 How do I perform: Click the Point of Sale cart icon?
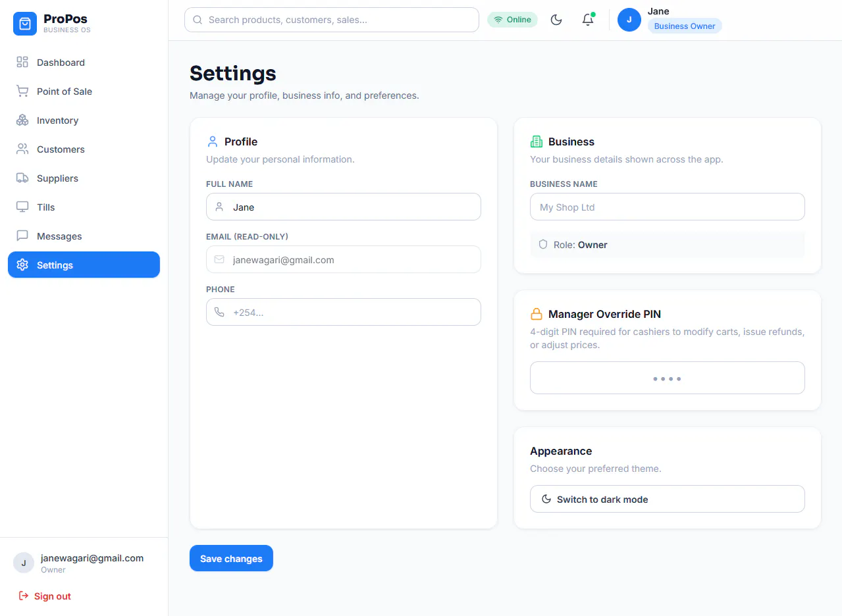(x=22, y=91)
